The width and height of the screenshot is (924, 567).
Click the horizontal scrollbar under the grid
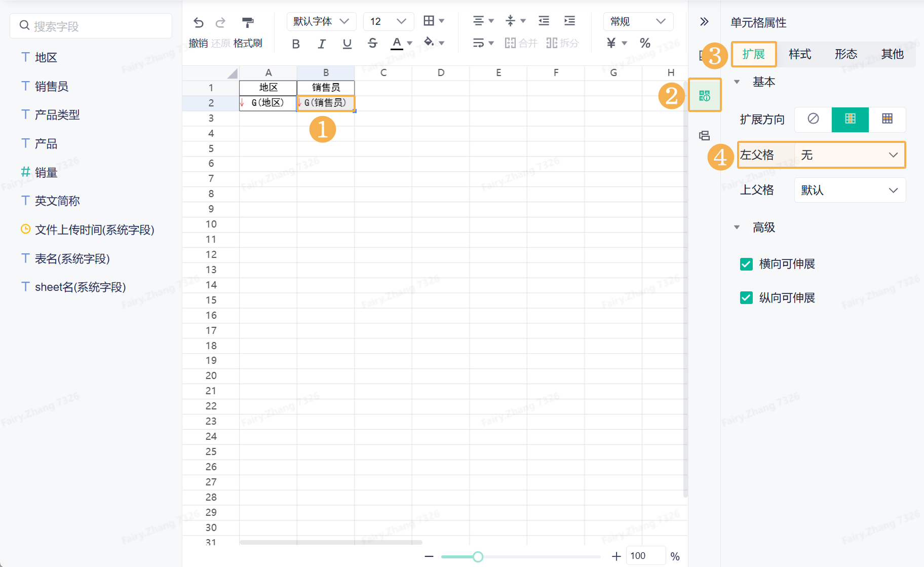point(331,542)
